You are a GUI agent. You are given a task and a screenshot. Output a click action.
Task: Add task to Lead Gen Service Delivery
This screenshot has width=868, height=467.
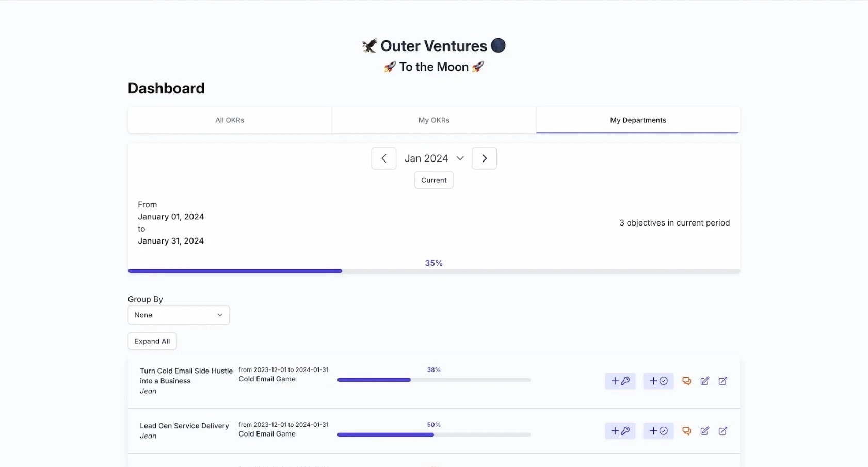pyautogui.click(x=658, y=431)
